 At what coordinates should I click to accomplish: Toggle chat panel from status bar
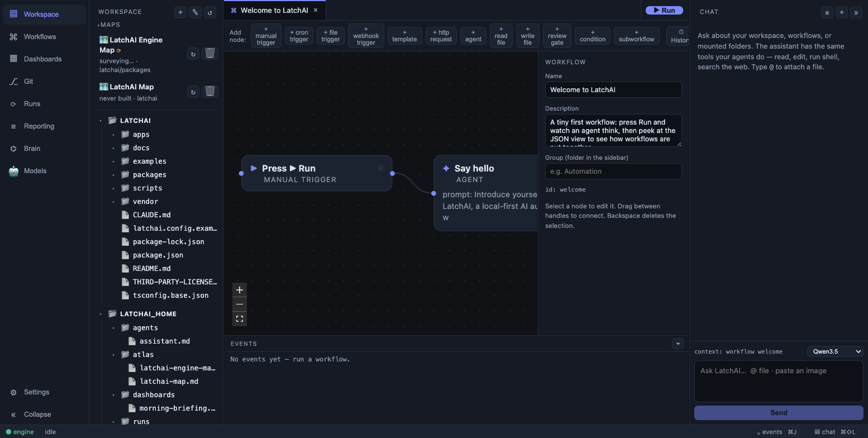coord(836,432)
